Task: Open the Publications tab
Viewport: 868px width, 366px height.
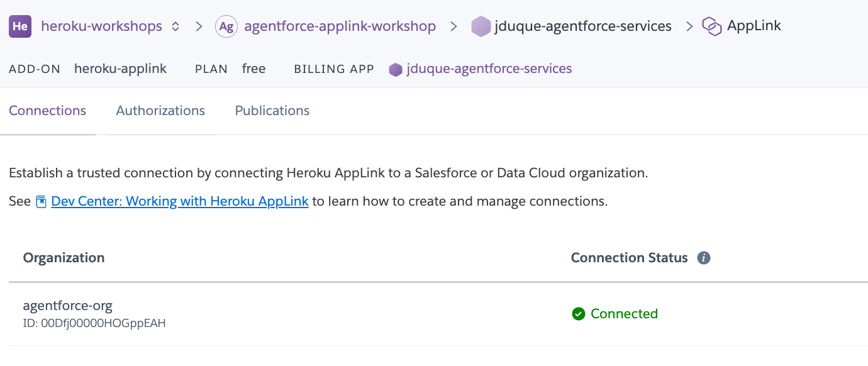Action: click(272, 111)
